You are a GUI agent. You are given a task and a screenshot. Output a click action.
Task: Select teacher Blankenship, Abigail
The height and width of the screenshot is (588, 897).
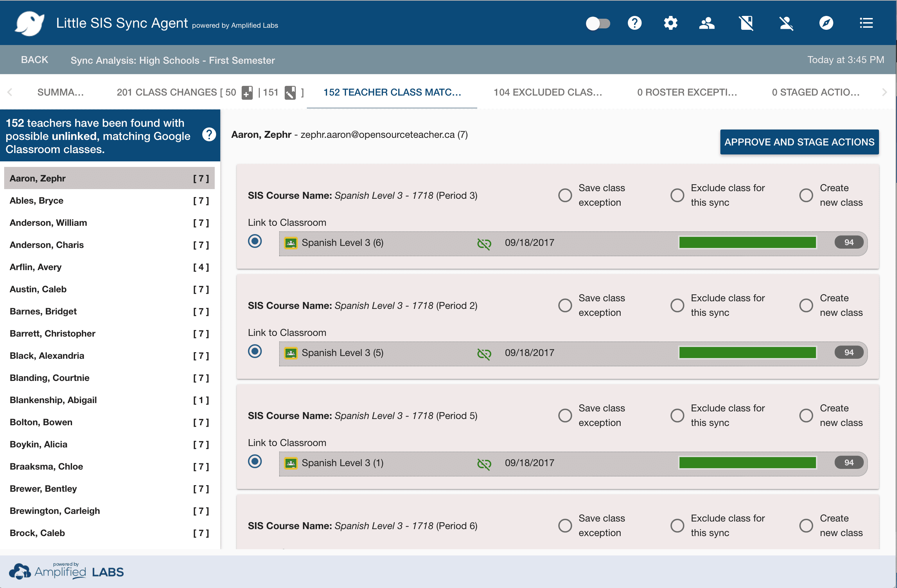pos(109,400)
